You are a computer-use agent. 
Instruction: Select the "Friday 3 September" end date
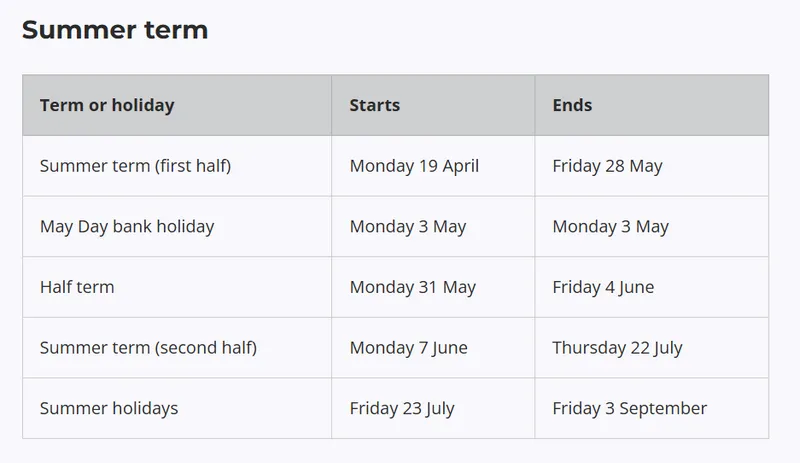[x=629, y=408]
